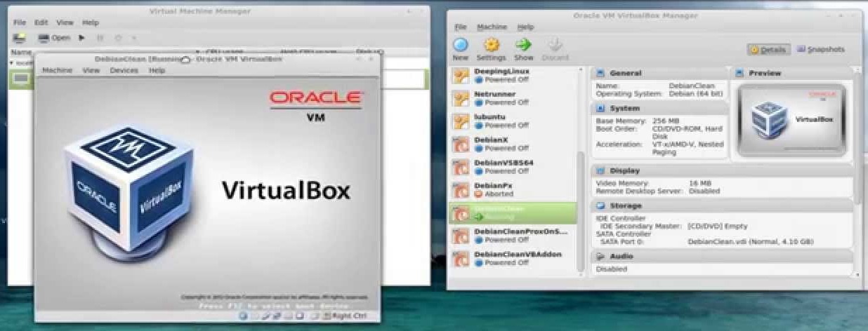Open File menu in Virtual Machine Manager
868x331 pixels.
click(x=20, y=22)
